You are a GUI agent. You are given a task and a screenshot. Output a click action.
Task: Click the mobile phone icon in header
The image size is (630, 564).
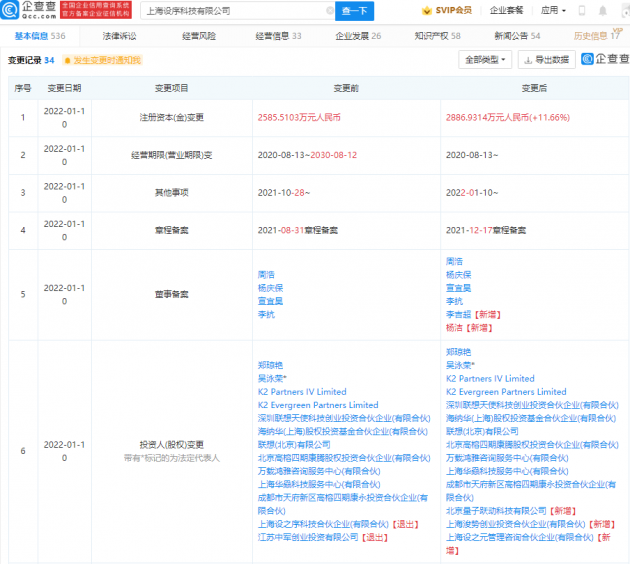click(x=581, y=10)
